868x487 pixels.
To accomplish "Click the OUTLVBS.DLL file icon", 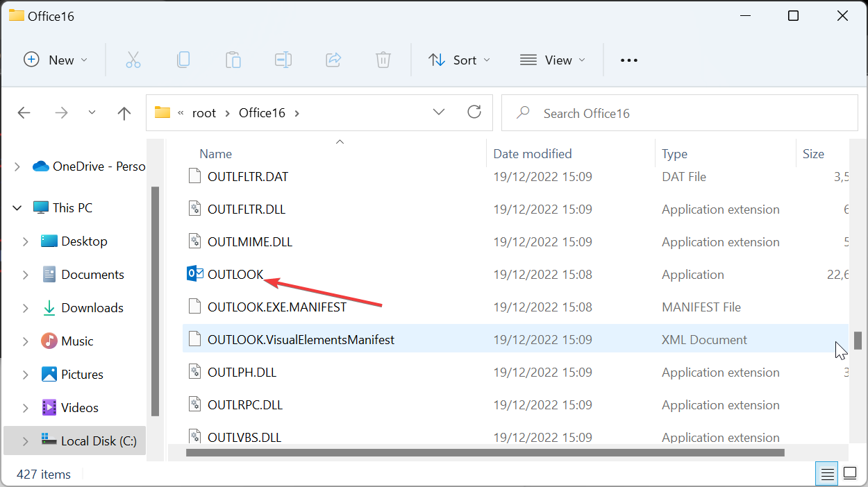I will pos(195,436).
